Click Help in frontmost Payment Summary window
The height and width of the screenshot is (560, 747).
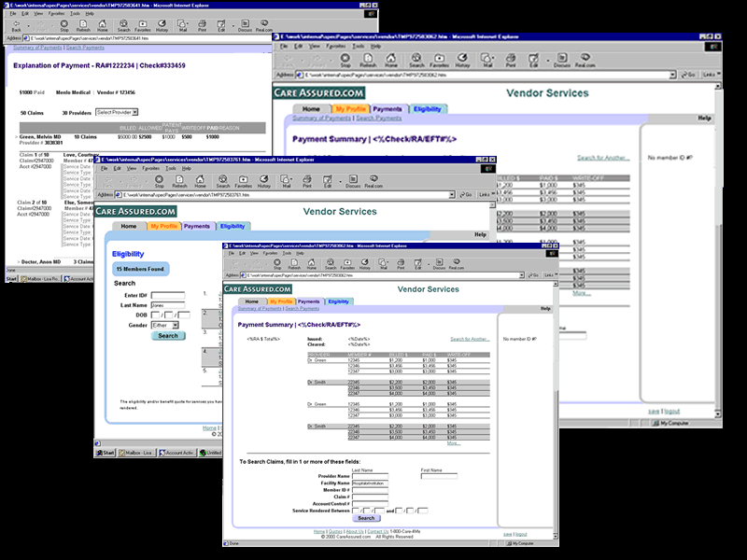tap(545, 309)
